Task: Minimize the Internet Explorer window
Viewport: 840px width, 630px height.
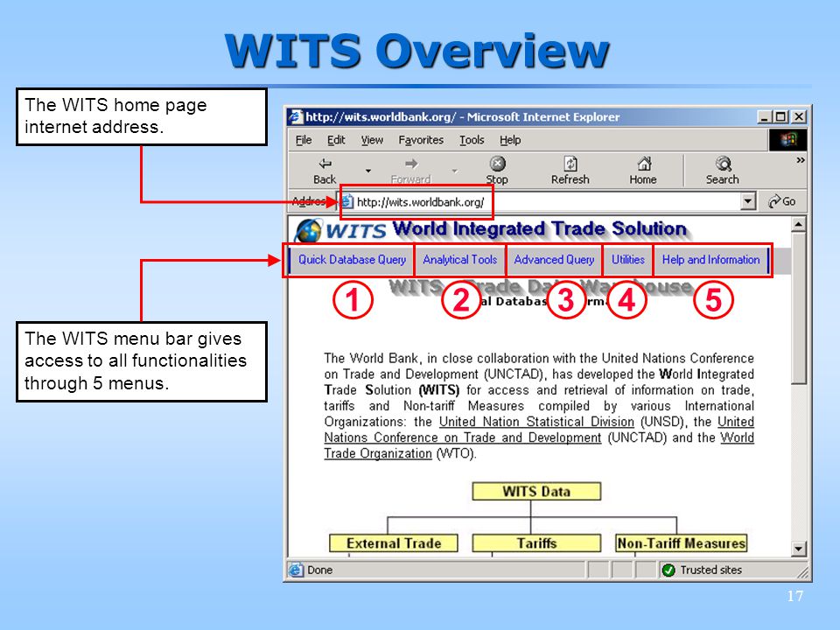Action: 764,116
